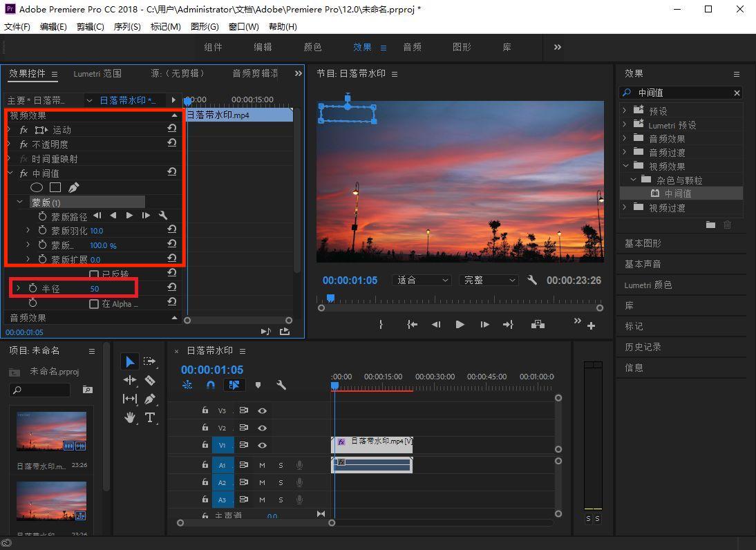Hide the V1 track output eye
The image size is (756, 550).
pyautogui.click(x=263, y=446)
